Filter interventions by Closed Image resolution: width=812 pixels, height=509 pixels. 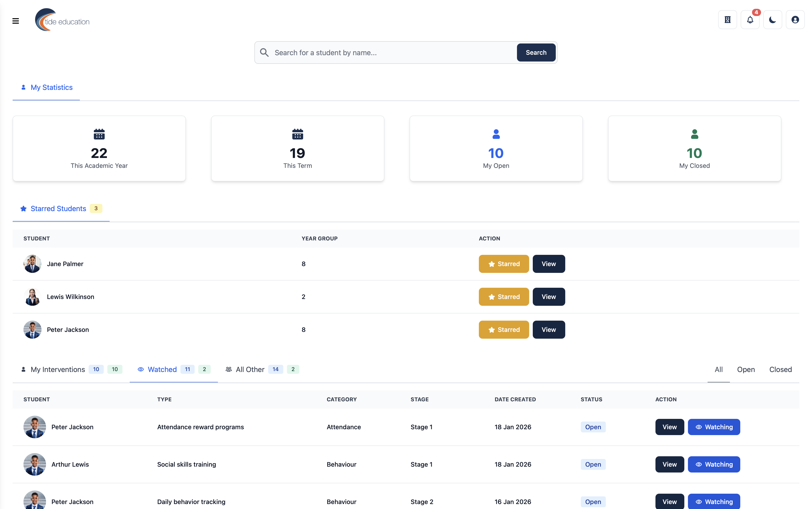click(x=780, y=369)
